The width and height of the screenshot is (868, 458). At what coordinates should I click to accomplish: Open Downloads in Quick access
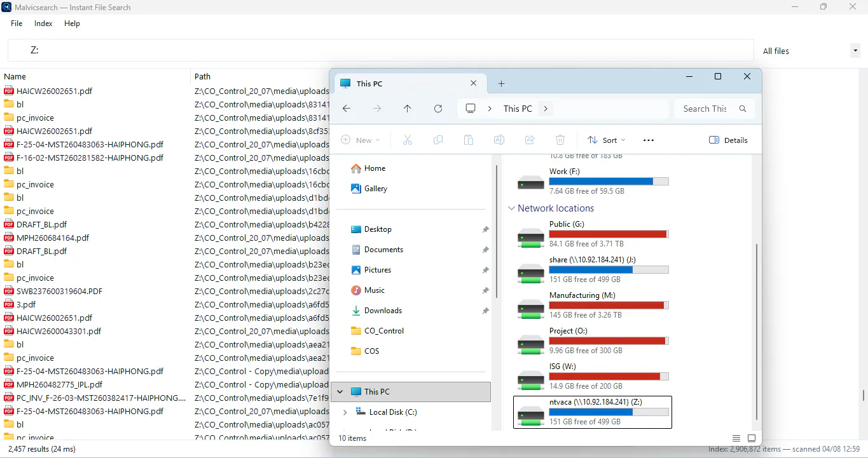tap(376, 311)
